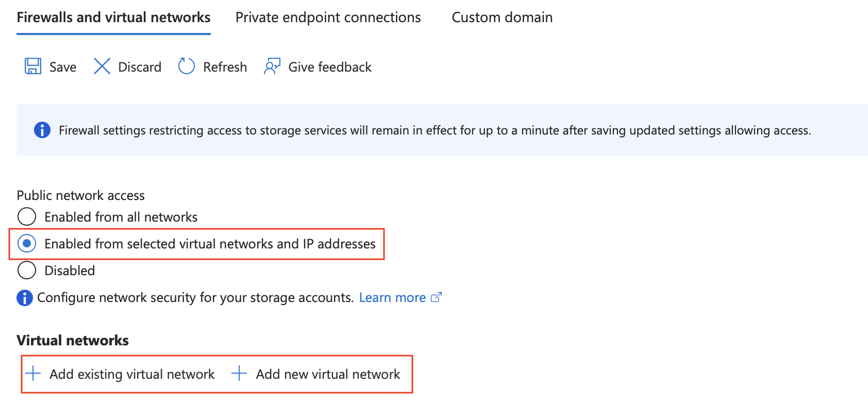The image size is (868, 402).
Task: Select the Disabled public network access option
Action: click(x=27, y=270)
